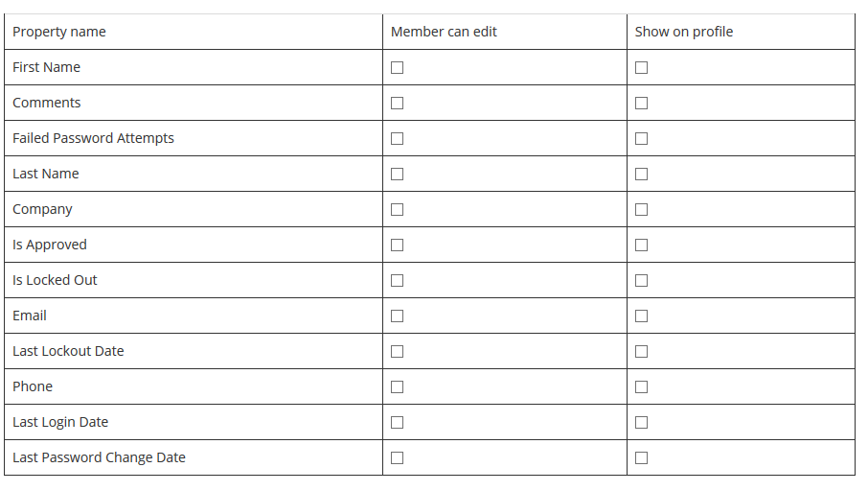Screen dimensions: 868x491
Task: Enable Show on profile for Comments
Action: coord(641,103)
